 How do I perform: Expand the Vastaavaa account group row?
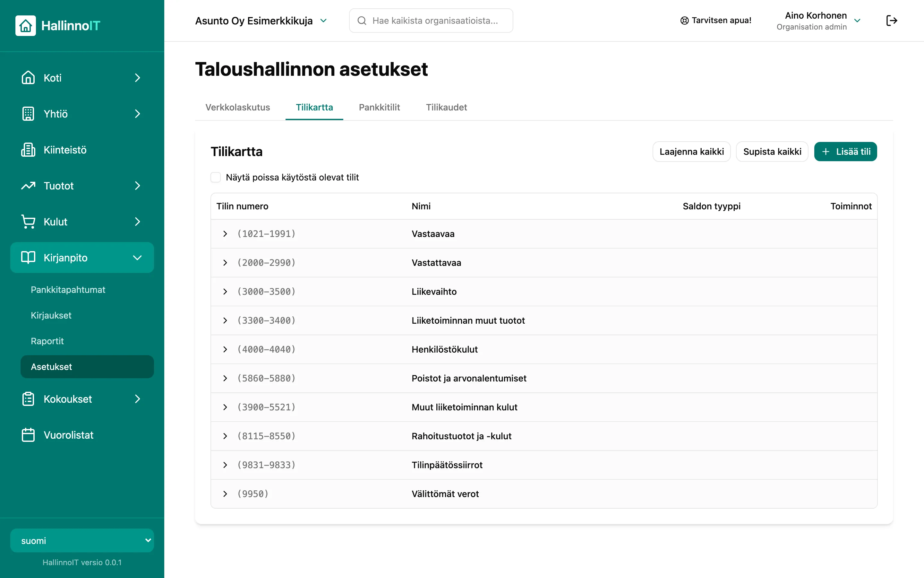[x=225, y=233]
